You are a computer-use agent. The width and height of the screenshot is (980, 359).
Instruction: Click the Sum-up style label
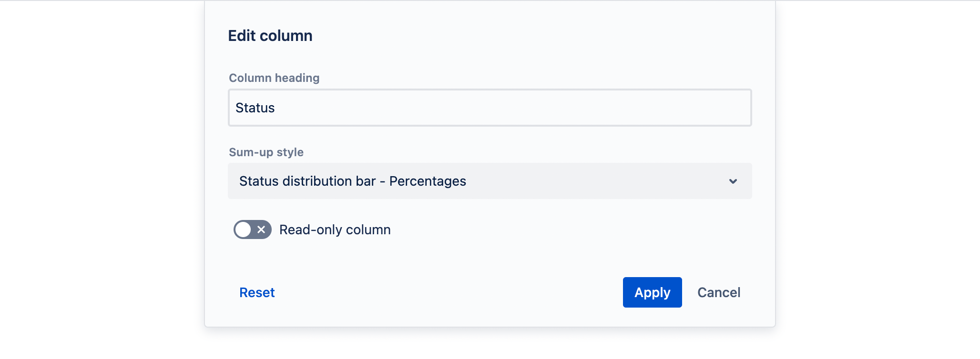[266, 152]
